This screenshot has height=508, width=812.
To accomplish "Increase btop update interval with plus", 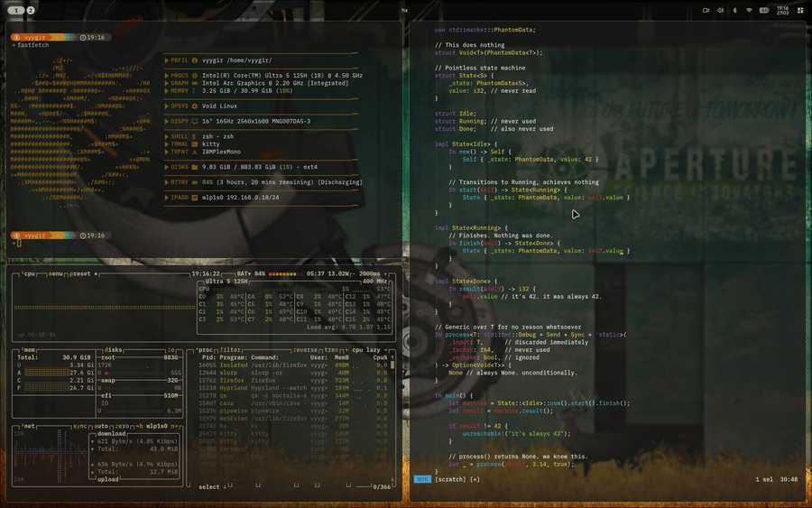I will [x=385, y=274].
